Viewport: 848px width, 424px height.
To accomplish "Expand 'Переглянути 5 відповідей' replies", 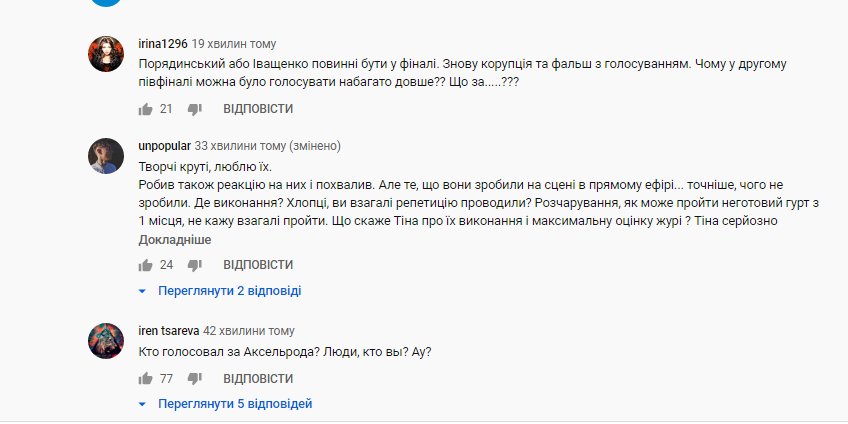I will pyautogui.click(x=235, y=404).
